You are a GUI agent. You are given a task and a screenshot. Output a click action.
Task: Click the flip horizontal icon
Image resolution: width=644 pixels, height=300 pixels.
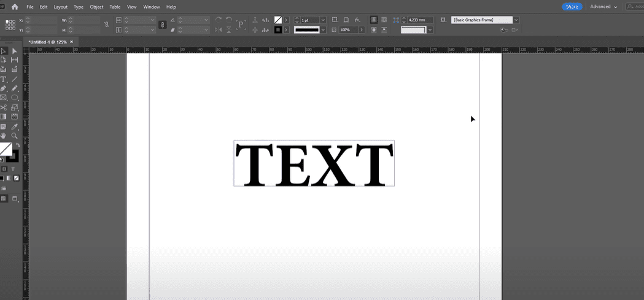[x=219, y=29]
